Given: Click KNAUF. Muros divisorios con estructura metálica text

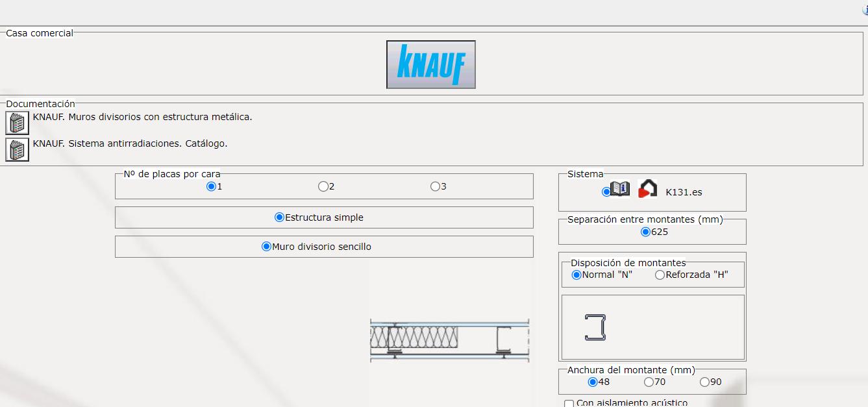Looking at the screenshot, I should pos(142,117).
